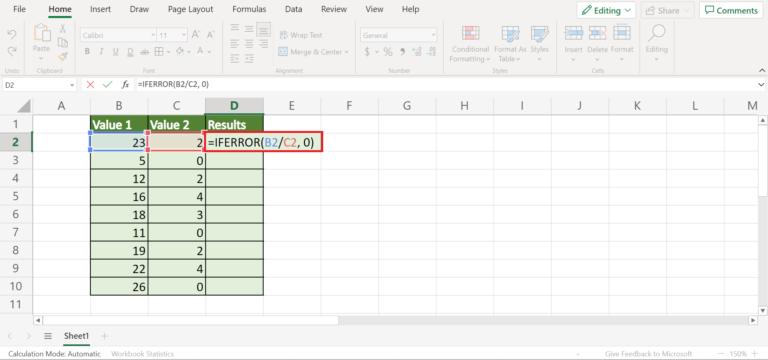Align text right

coord(264,44)
